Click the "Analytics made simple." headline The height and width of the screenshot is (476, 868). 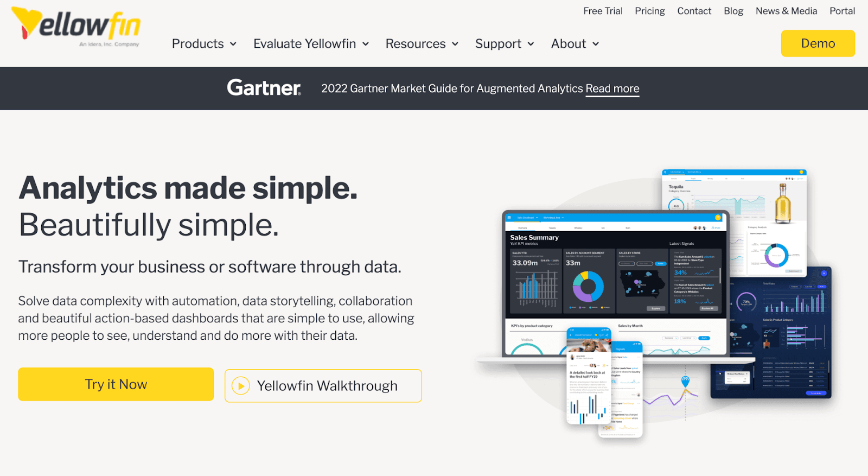pyautogui.click(x=188, y=188)
